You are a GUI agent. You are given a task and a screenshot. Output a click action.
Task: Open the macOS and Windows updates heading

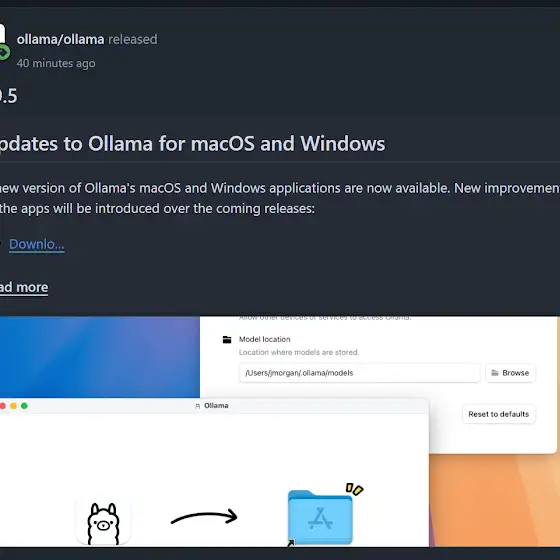(x=192, y=144)
